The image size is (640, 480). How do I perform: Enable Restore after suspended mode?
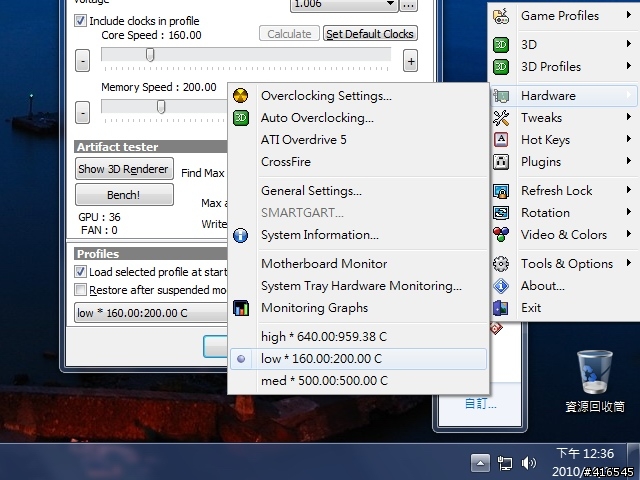tap(80, 290)
